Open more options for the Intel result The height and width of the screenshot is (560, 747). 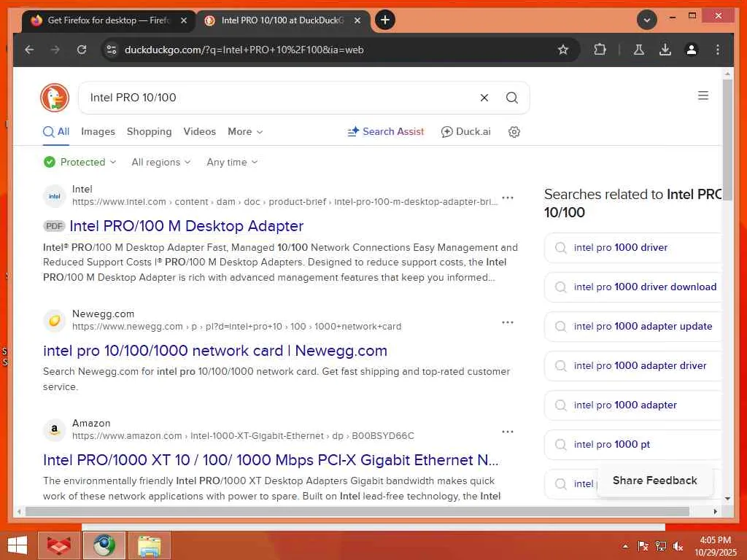point(508,198)
